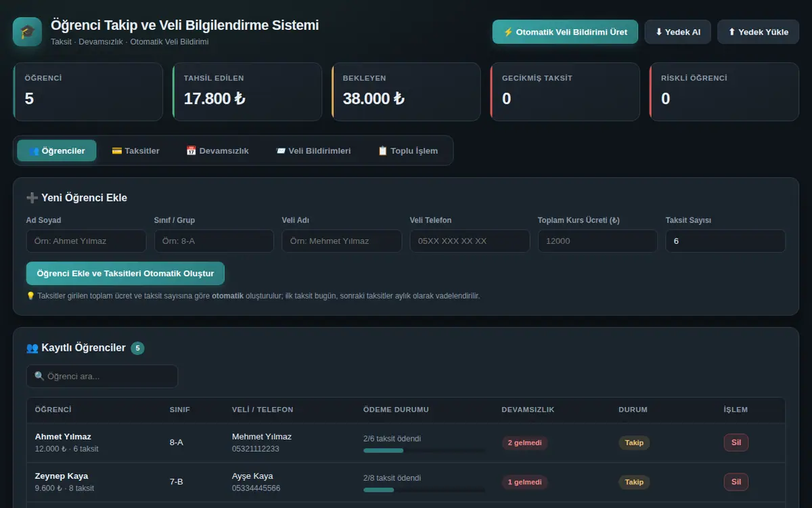The width and height of the screenshot is (812, 508).
Task: Click Öğrenci Ekle ve Taksitleri Otomatik Oluştur
Action: pyautogui.click(x=125, y=274)
